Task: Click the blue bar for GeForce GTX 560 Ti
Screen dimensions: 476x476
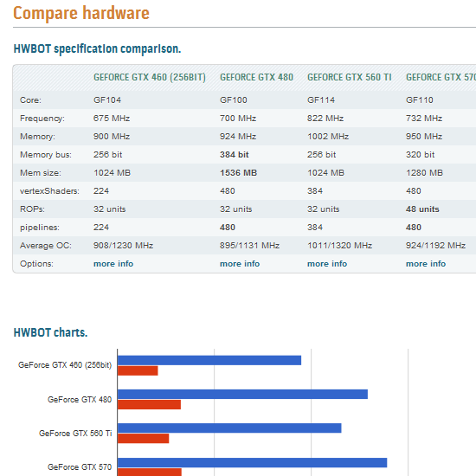Action: (x=229, y=428)
